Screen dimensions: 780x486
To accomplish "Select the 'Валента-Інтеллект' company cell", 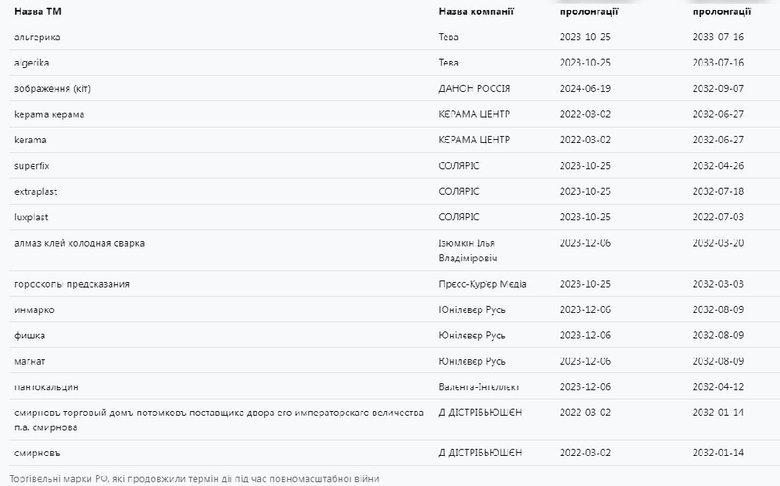I will [479, 387].
